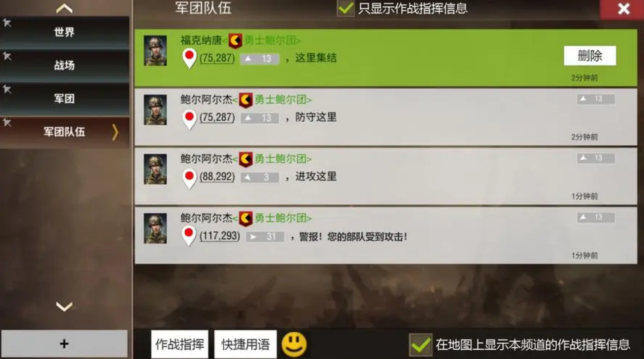Screen dimensions: 644x359
Task: Expand 军团队伍 channel via yellow arrow
Action: pos(115,132)
